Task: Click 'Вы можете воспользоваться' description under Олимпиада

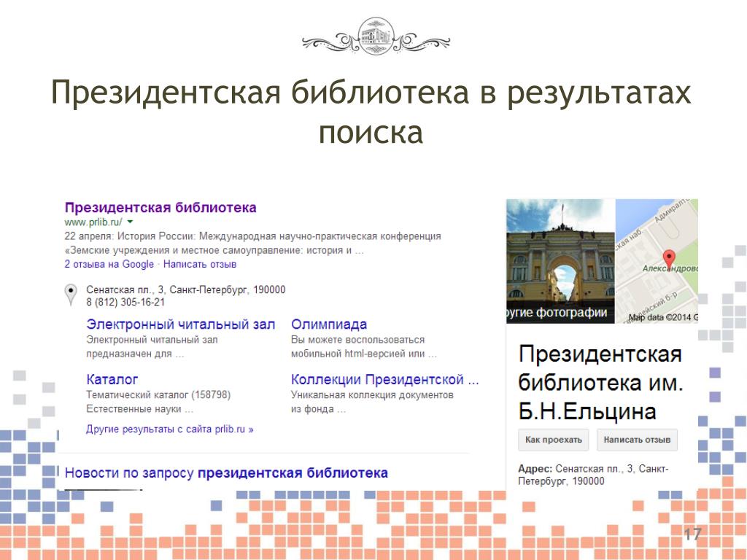Action: 357,340
